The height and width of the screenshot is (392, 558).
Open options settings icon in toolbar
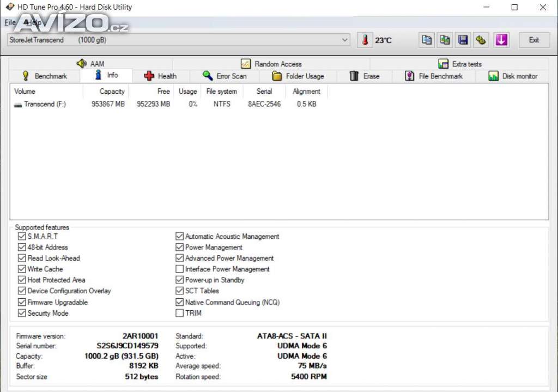coord(481,40)
